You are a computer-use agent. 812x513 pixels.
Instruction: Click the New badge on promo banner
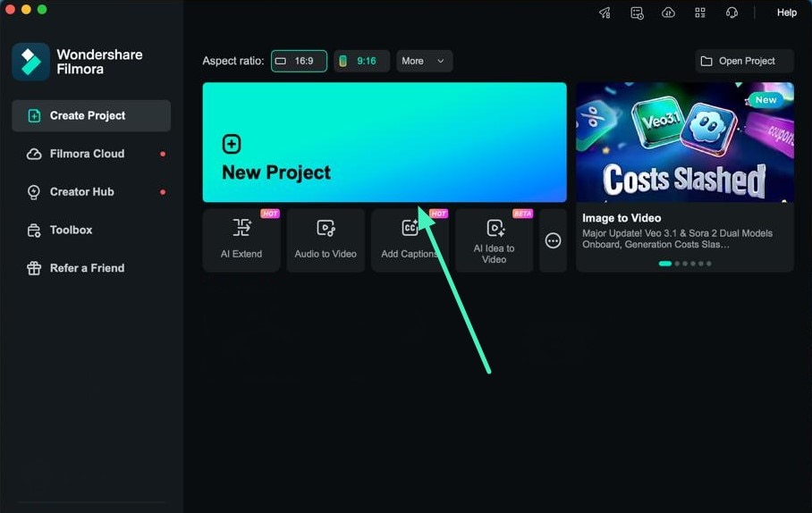[765, 100]
